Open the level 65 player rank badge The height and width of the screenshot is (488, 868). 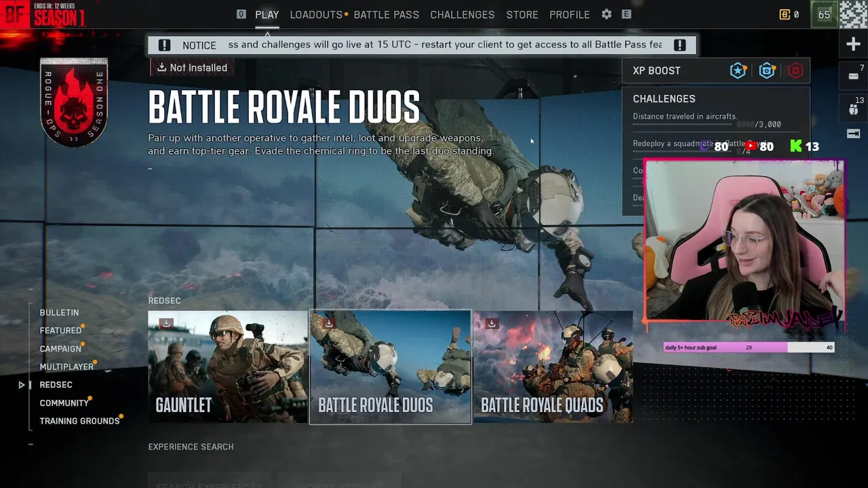tap(824, 14)
